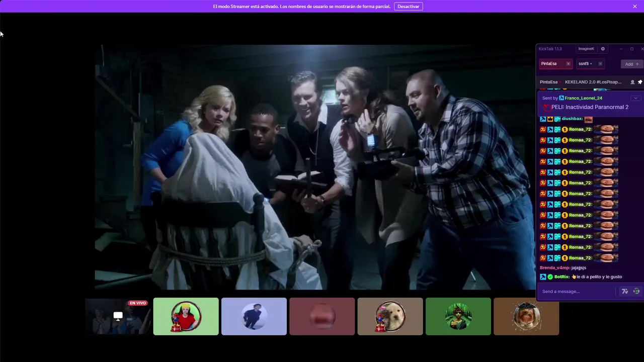Focus the Send a message field

click(577, 292)
